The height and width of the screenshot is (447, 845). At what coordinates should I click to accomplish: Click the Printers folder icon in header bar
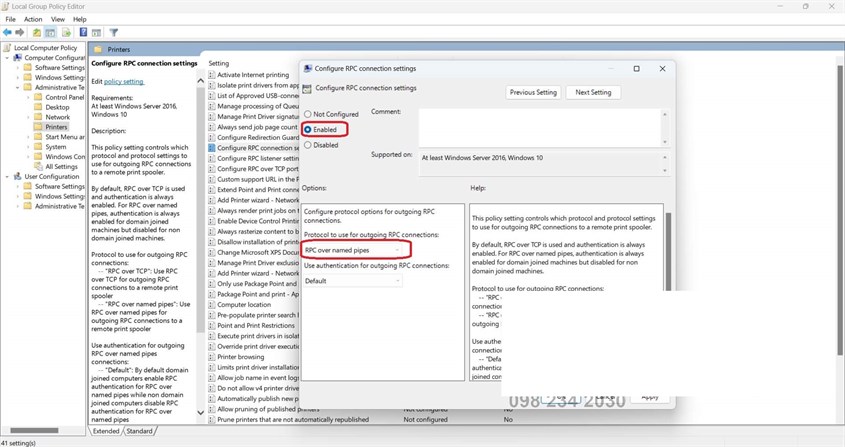[x=98, y=49]
